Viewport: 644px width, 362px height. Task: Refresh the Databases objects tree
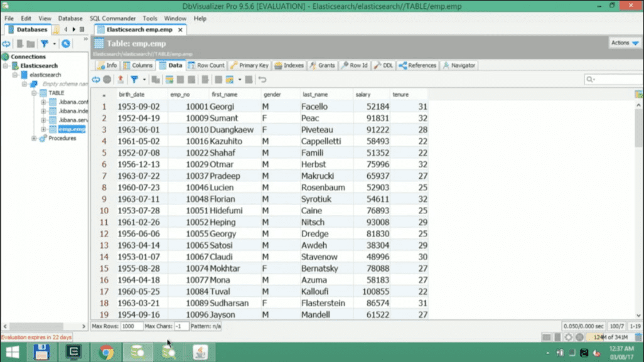[6, 43]
